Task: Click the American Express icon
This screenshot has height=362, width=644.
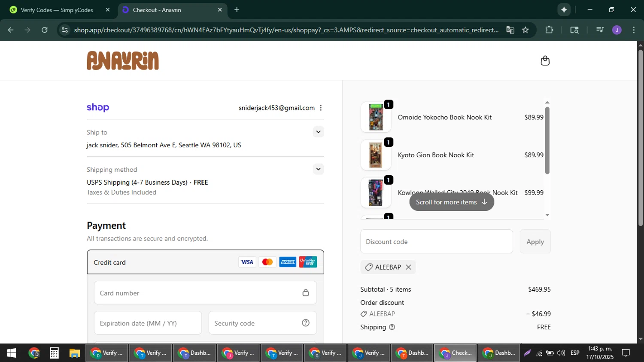Action: point(288,262)
